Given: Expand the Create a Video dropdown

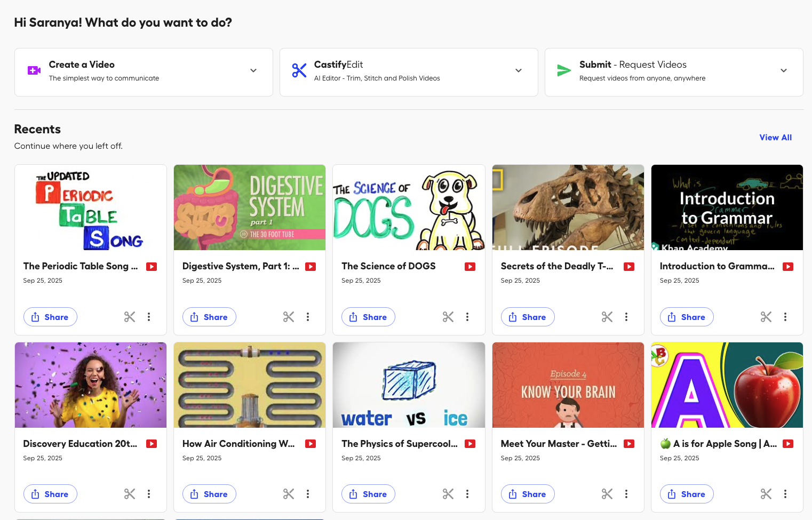Looking at the screenshot, I should tap(253, 70).
